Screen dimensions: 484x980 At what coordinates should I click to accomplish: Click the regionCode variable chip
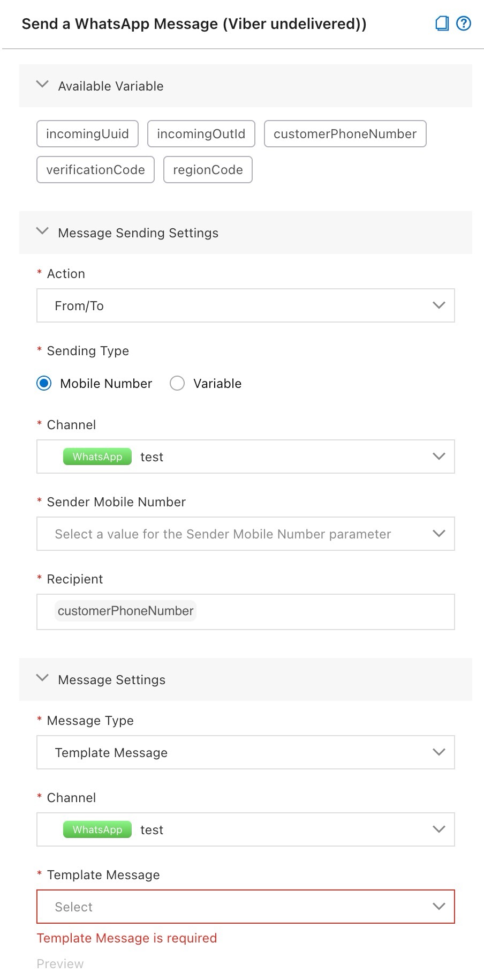208,170
